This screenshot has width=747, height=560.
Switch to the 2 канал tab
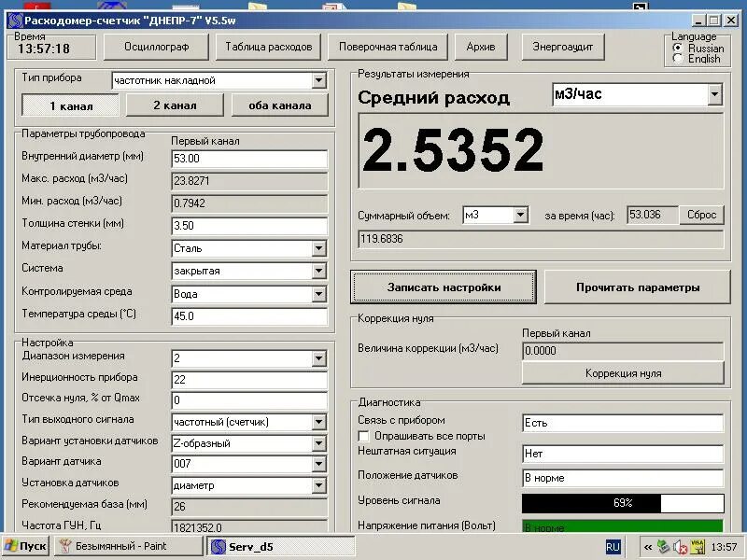coord(174,105)
